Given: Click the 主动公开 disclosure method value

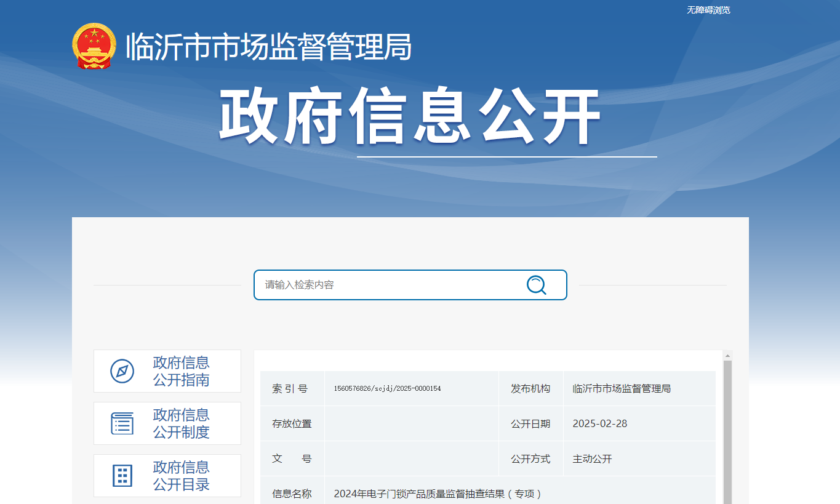Looking at the screenshot, I should click(592, 459).
